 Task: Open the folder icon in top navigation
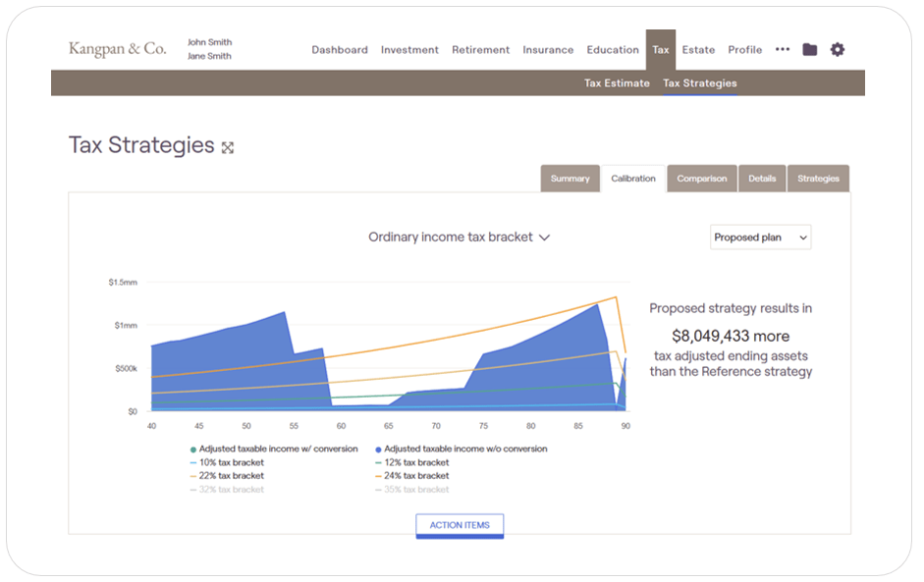coord(809,50)
